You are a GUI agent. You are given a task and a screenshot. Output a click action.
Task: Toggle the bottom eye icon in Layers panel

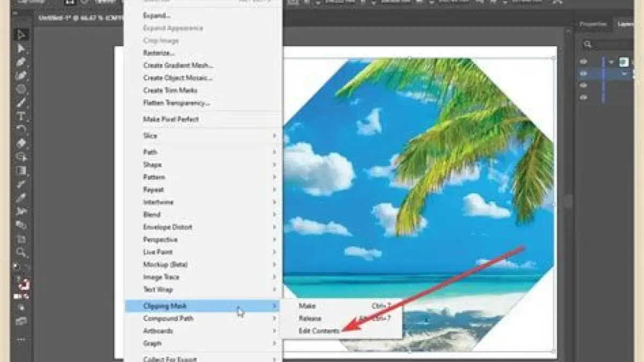(x=584, y=98)
